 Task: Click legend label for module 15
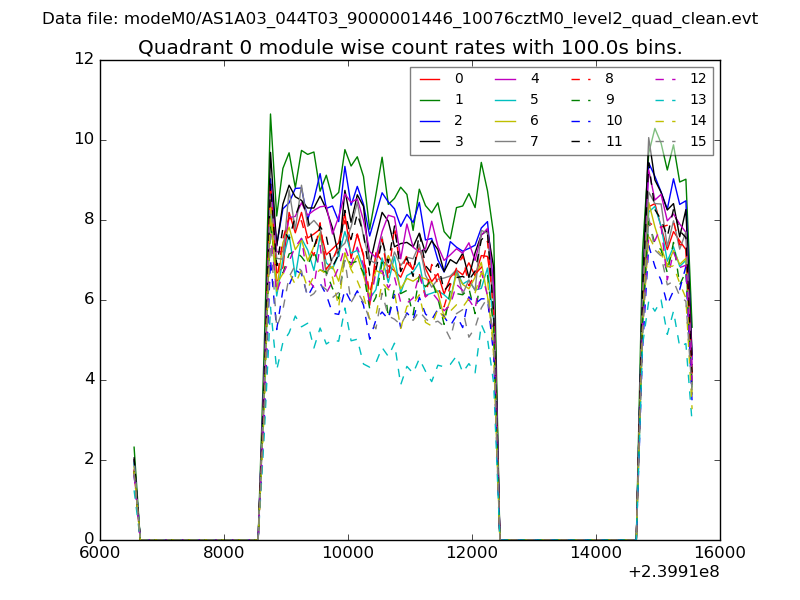click(x=697, y=141)
